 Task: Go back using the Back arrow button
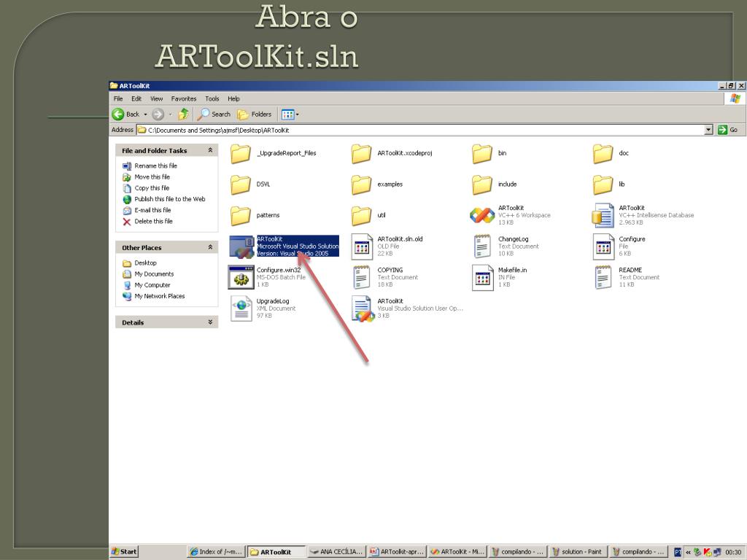click(x=125, y=114)
